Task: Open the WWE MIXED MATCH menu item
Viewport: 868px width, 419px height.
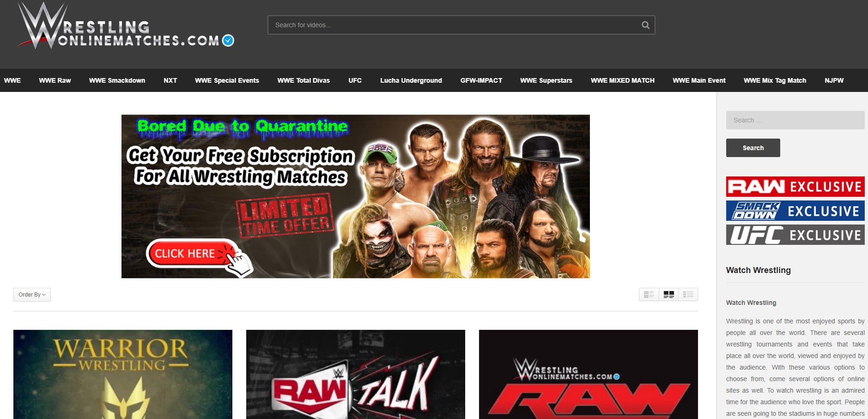Action: coord(622,80)
